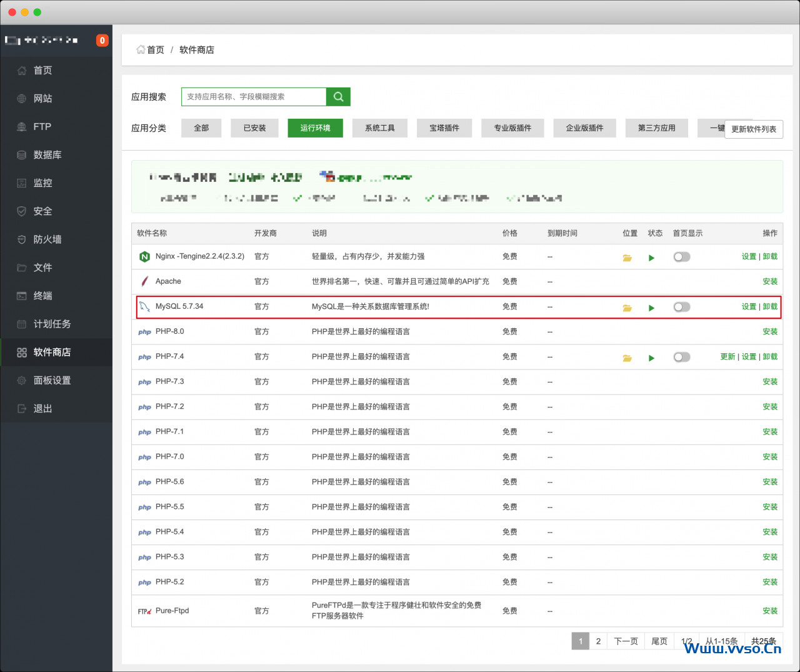Toggle Nginx's 首页显示 switch
Viewport: 800px width, 672px height.
681,256
